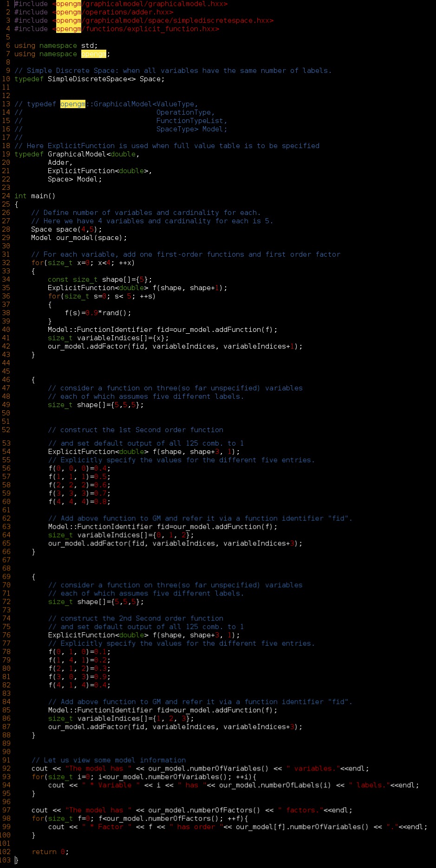Click the 'using namespace std;' line

(56, 45)
